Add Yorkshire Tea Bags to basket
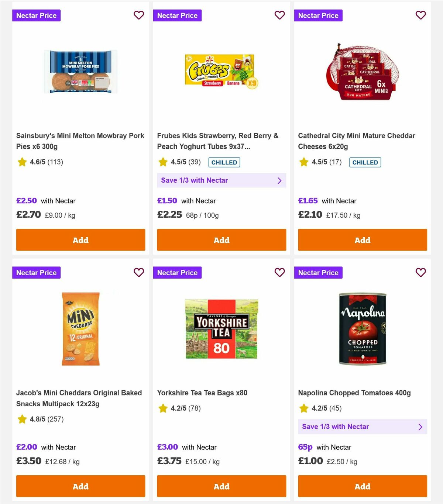Screen dimensions: 443x504 tap(221, 486)
